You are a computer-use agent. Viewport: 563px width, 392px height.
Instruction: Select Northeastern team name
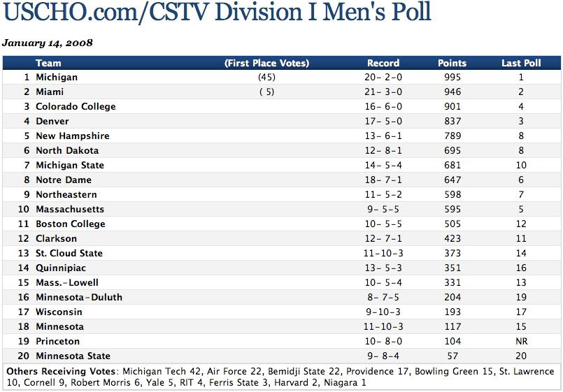(x=66, y=195)
